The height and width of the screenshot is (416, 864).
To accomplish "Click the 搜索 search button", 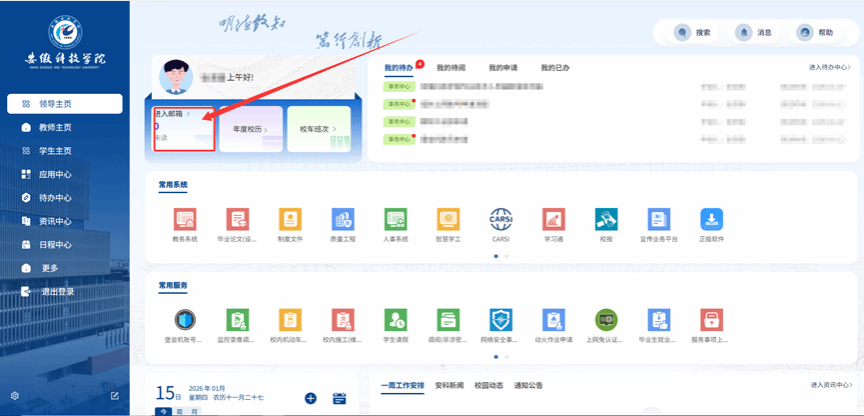I will (x=692, y=32).
